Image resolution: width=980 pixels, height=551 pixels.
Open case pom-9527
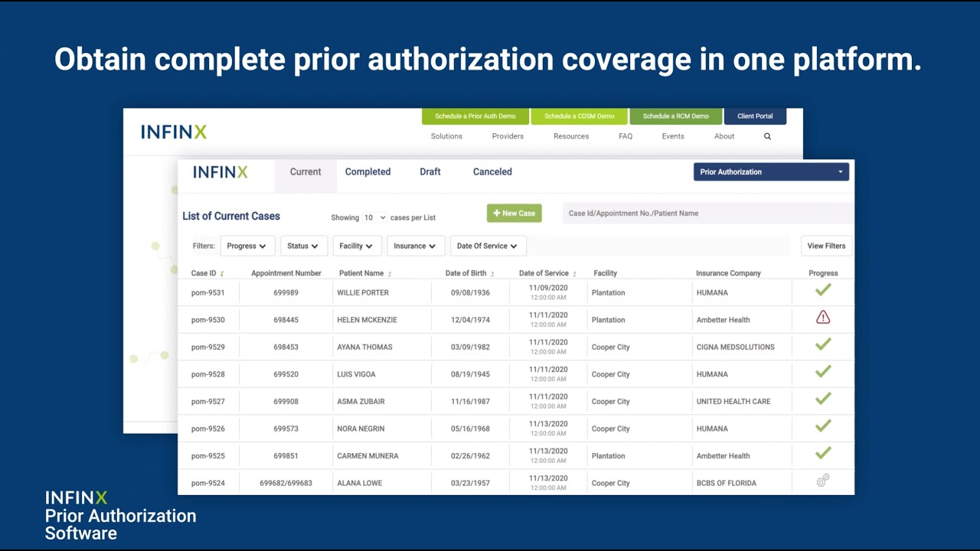point(208,401)
